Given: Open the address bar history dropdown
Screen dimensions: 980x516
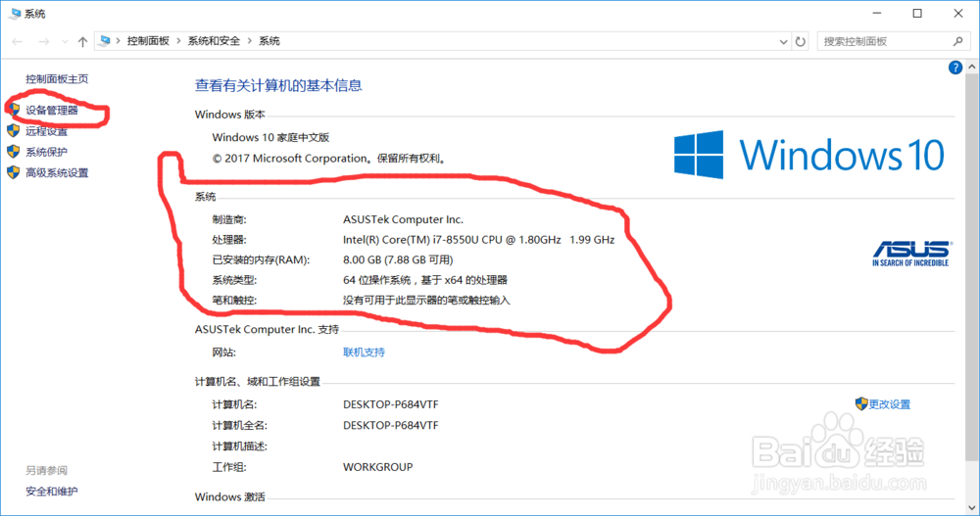Looking at the screenshot, I should tap(783, 42).
